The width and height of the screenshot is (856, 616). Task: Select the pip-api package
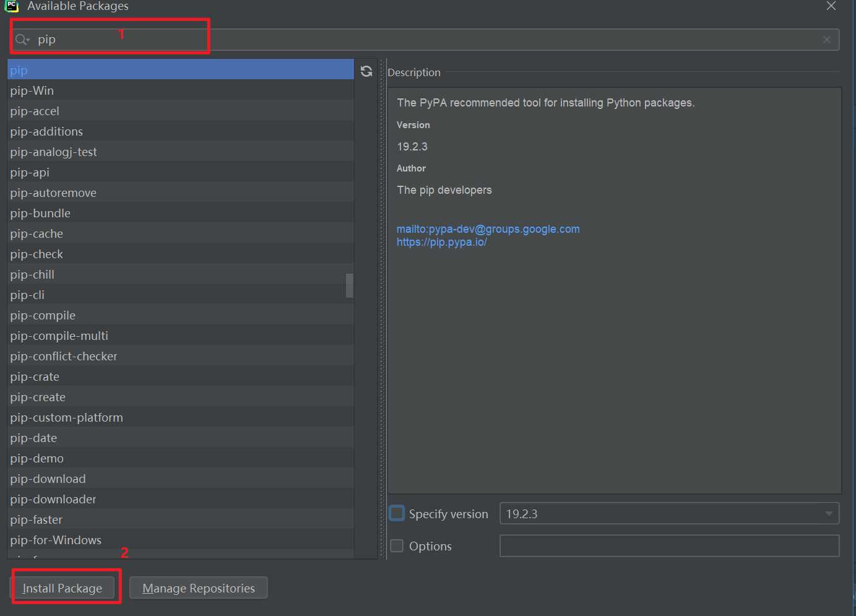180,172
